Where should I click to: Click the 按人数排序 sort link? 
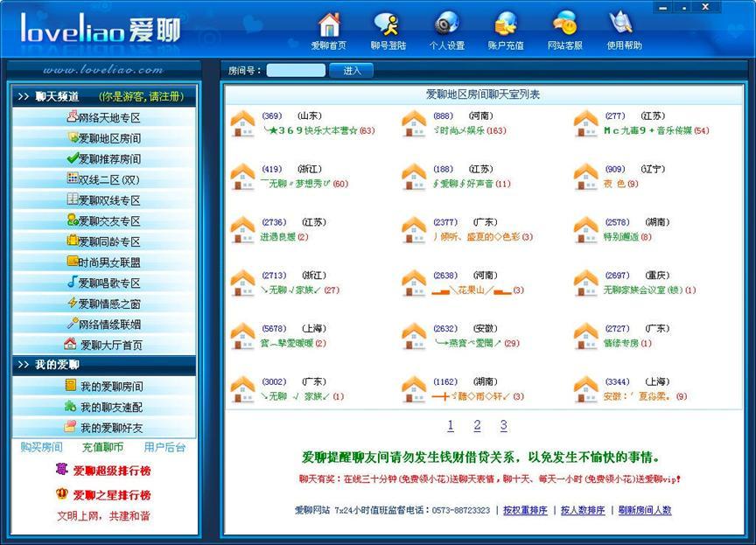(x=582, y=510)
